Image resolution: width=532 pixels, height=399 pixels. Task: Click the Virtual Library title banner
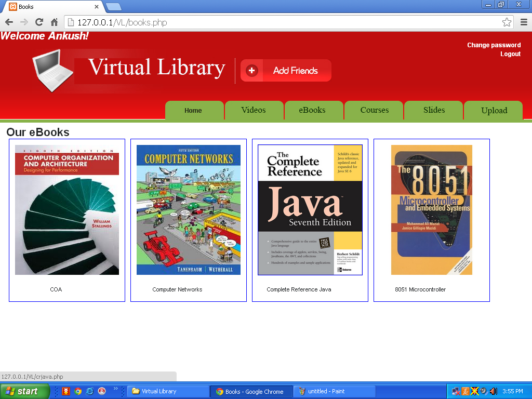(x=157, y=67)
